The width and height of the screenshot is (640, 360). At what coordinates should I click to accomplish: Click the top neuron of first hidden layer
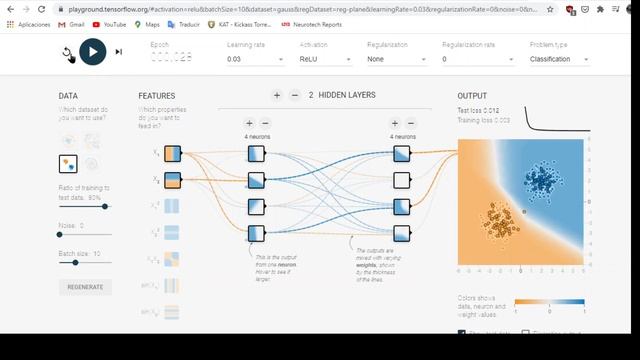256,154
